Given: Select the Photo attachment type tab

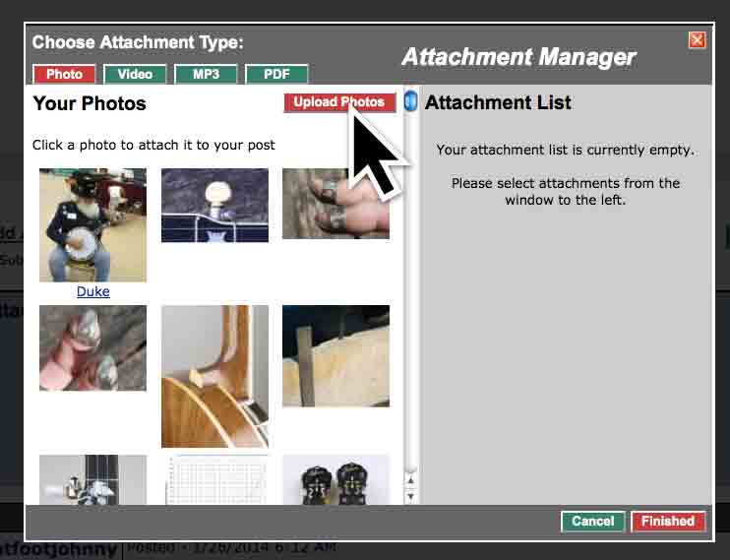Looking at the screenshot, I should coord(64,74).
